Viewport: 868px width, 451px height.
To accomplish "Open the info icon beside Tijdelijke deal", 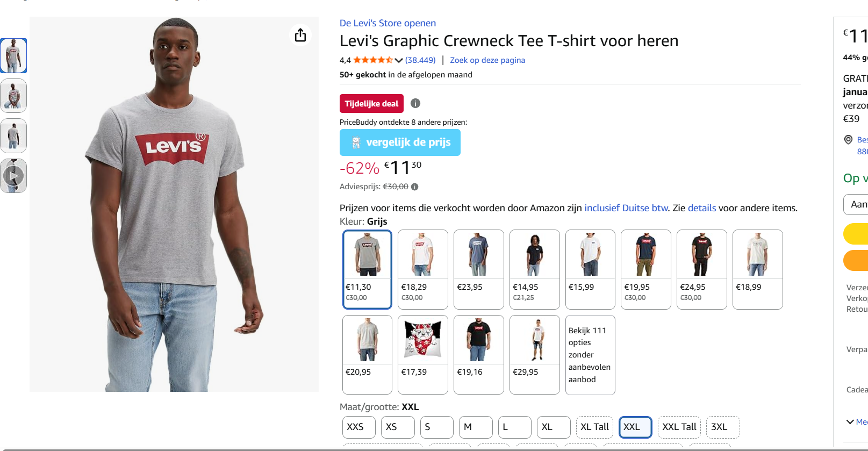I will 415,103.
